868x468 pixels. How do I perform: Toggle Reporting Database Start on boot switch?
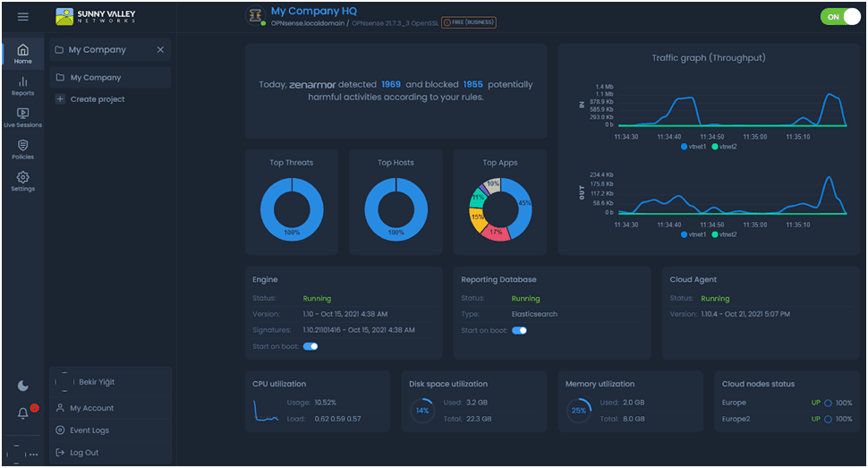(519, 331)
